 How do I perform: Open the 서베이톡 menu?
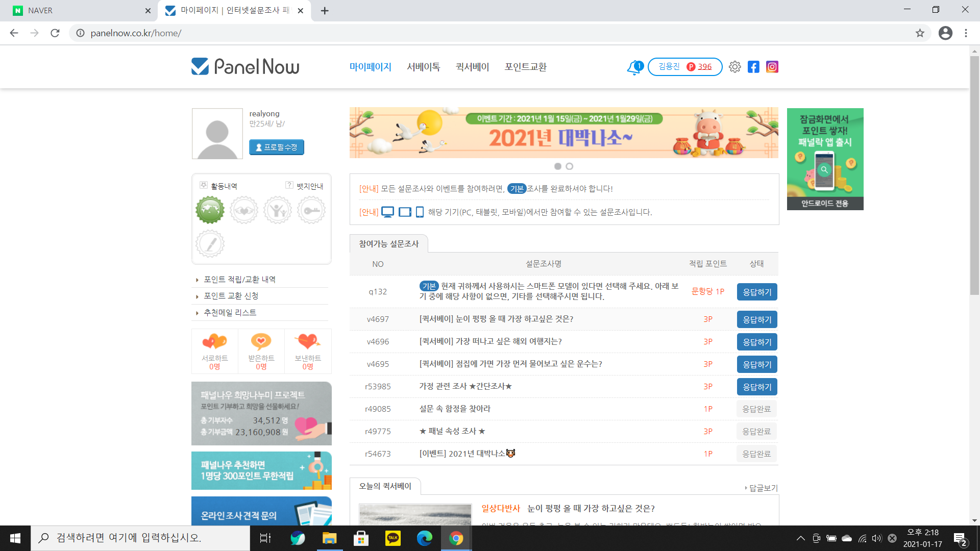point(423,67)
